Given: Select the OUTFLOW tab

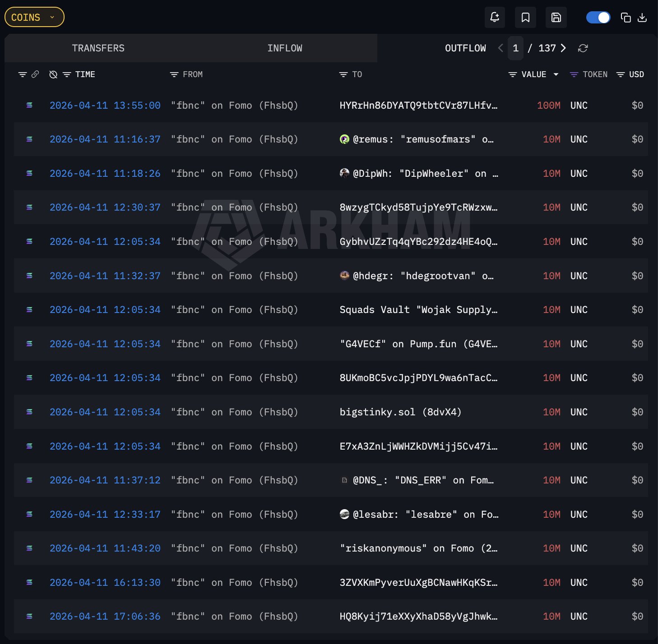Looking at the screenshot, I should point(465,48).
